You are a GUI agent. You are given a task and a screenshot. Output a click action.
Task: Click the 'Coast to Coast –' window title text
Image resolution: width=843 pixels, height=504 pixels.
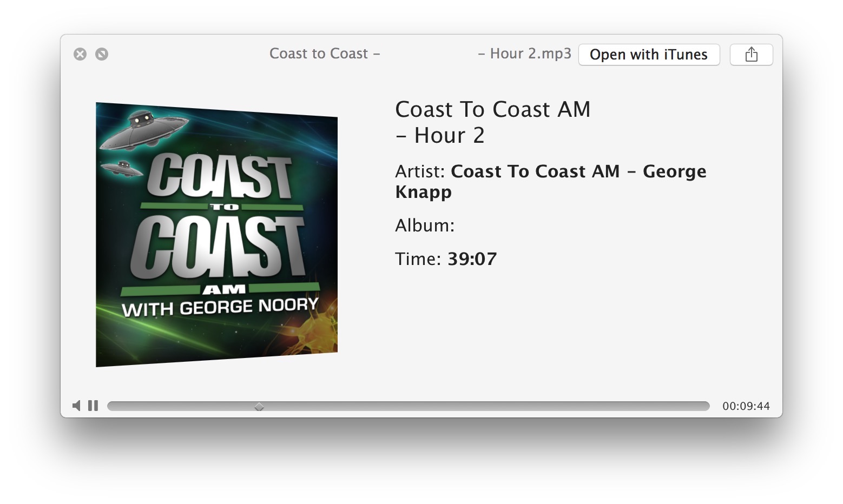(325, 54)
